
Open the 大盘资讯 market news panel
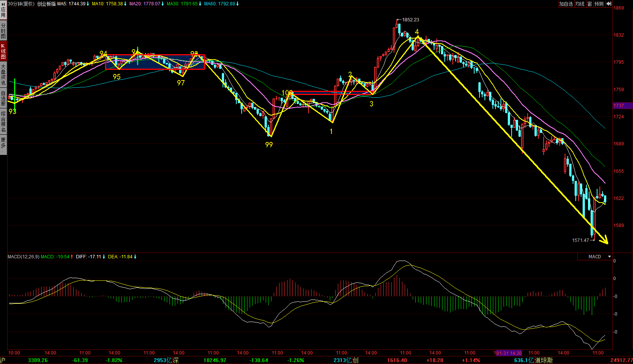[x=3, y=75]
